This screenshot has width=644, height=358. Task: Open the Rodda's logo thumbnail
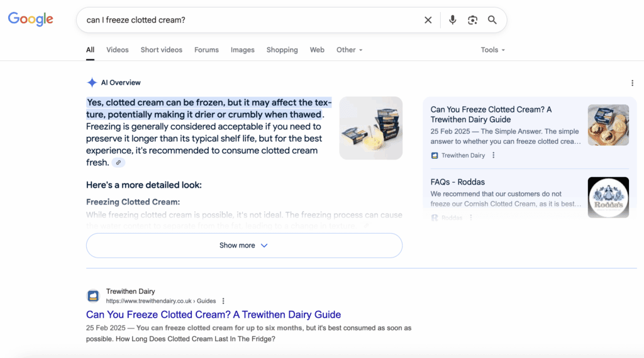pos(608,197)
